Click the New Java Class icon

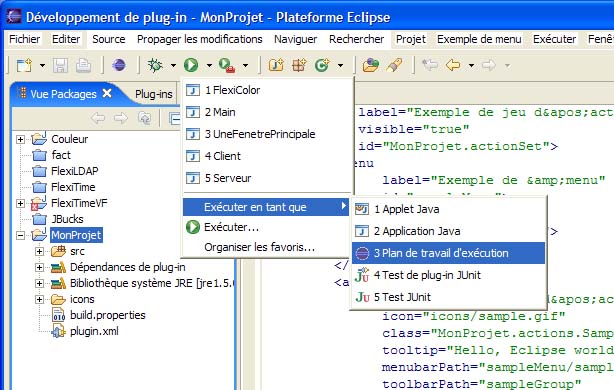[x=322, y=65]
